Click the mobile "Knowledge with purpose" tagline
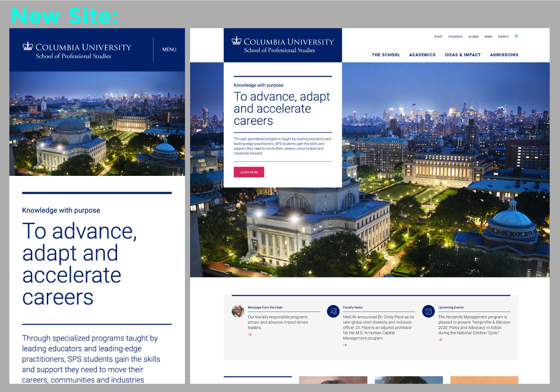This screenshot has width=560, height=392. (x=61, y=211)
